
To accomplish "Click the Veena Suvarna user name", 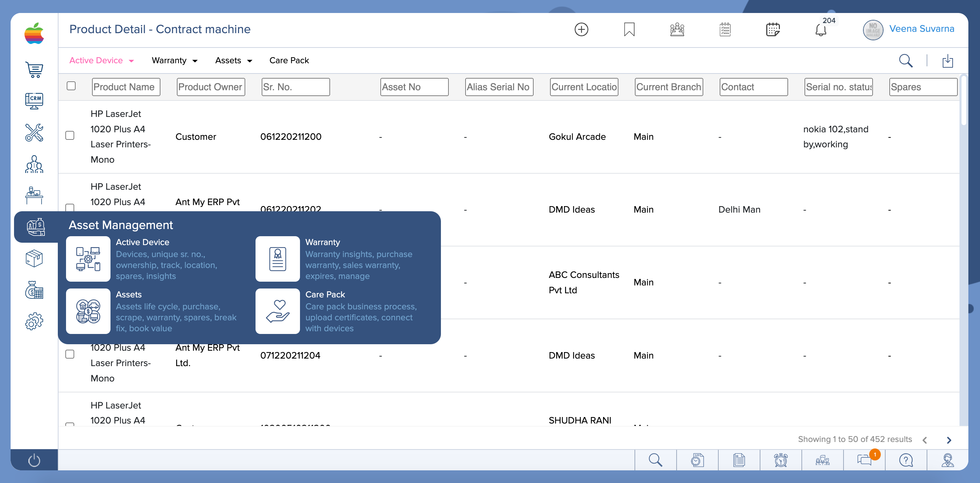I will (922, 28).
